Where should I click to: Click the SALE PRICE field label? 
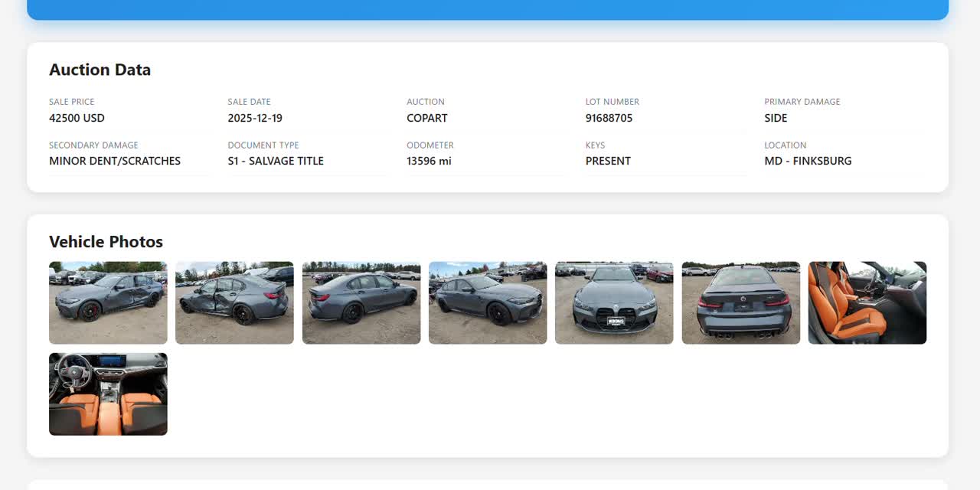pyautogui.click(x=72, y=102)
